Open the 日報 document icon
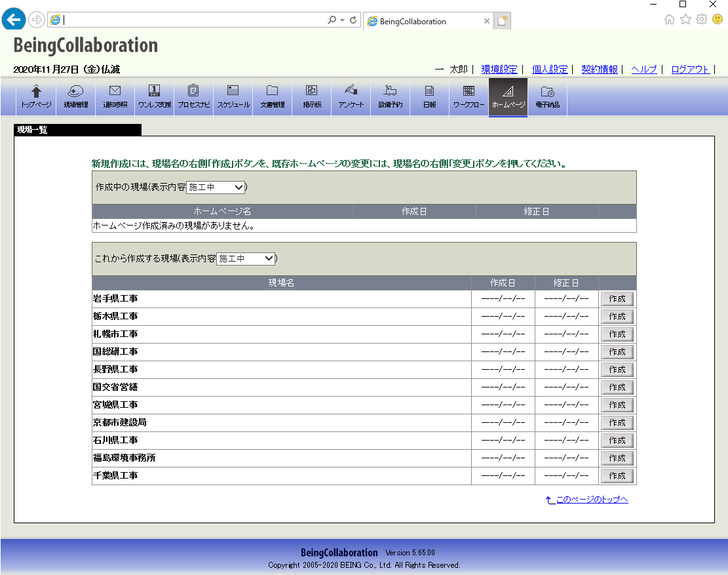 (x=429, y=96)
